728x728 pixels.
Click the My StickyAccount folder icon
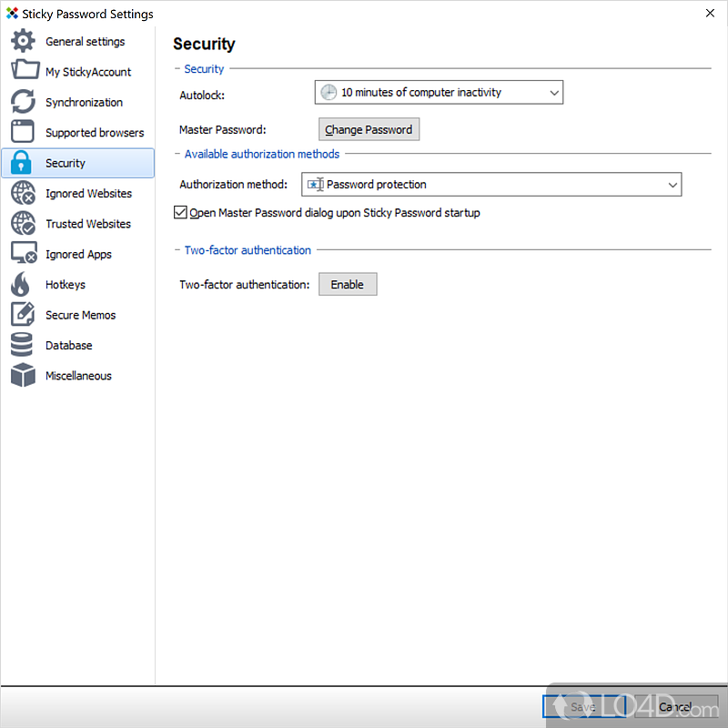click(25, 70)
